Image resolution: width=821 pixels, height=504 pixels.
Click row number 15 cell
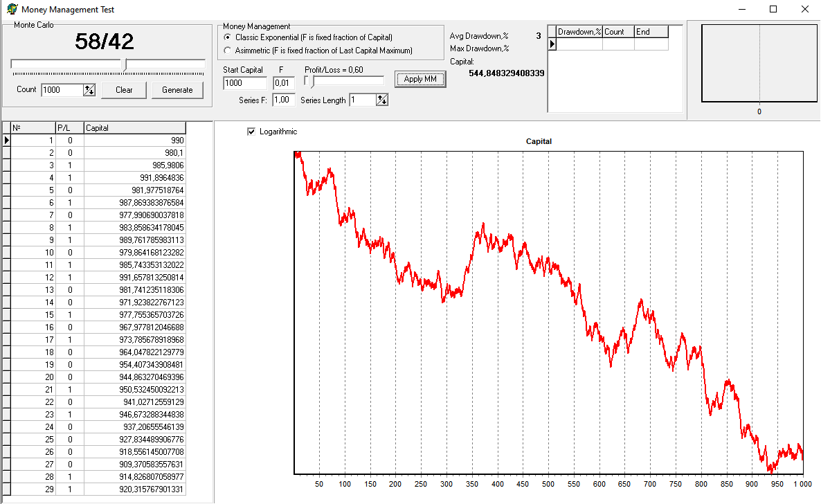[33, 315]
